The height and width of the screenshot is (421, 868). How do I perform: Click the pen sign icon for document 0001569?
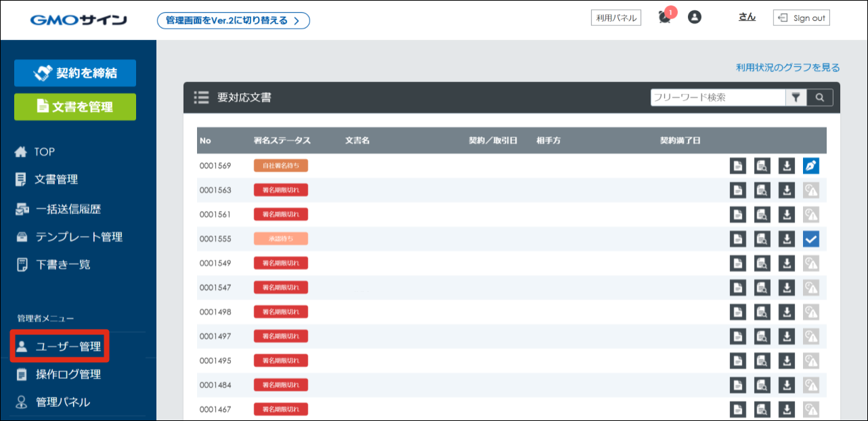pyautogui.click(x=810, y=166)
